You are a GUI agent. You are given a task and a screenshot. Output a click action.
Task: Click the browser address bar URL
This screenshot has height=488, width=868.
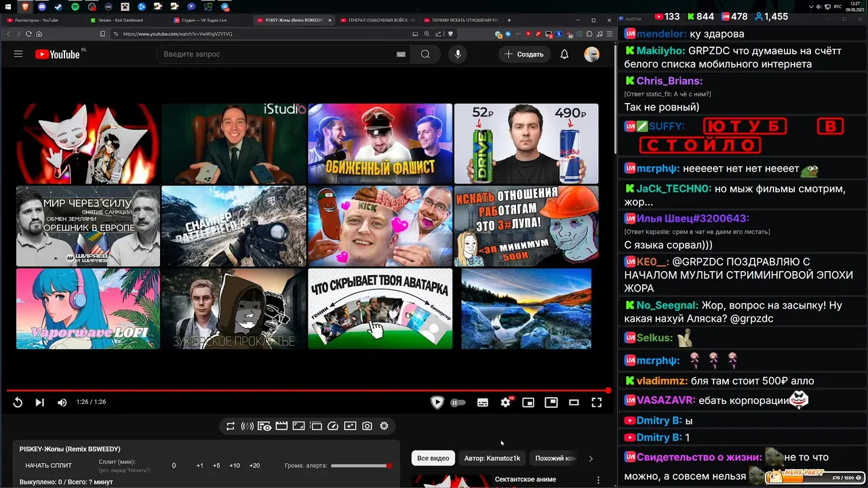pos(178,34)
